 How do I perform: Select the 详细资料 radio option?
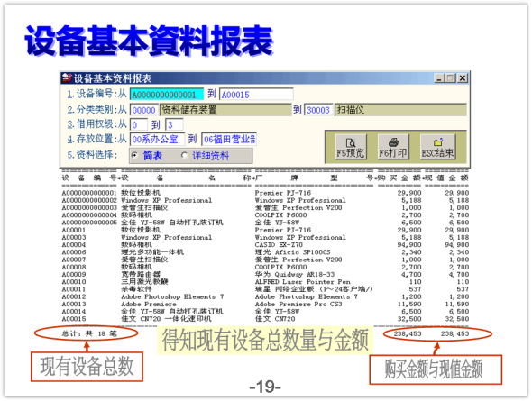coord(184,156)
